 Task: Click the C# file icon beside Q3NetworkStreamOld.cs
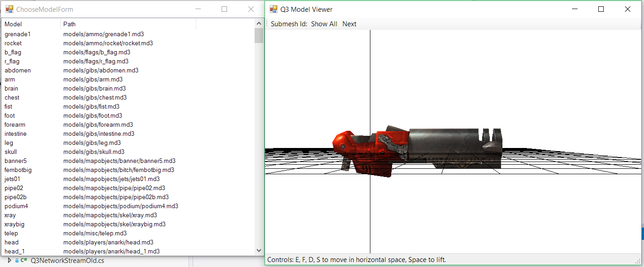24,261
